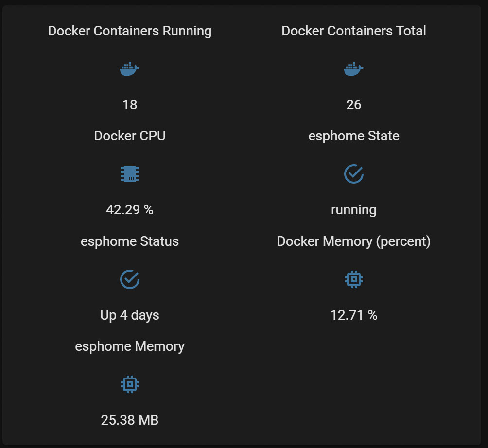
Task: Click the esphome Memory label
Action: click(x=130, y=346)
